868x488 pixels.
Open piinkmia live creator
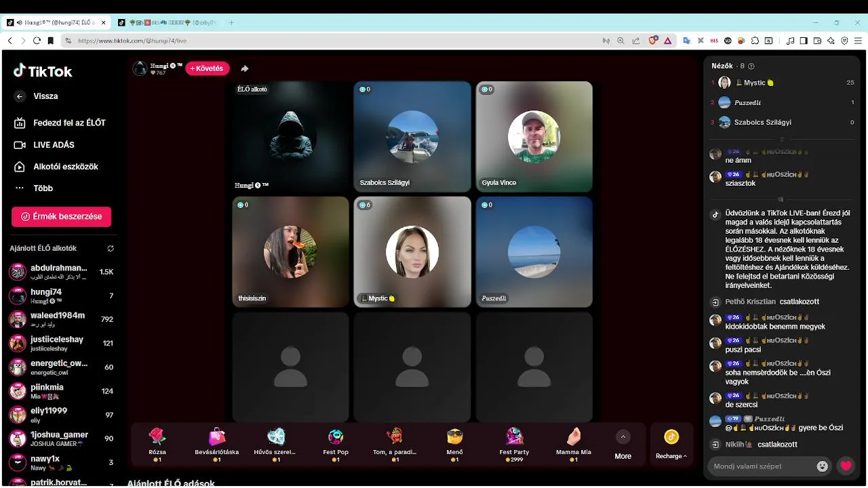pyautogui.click(x=61, y=391)
